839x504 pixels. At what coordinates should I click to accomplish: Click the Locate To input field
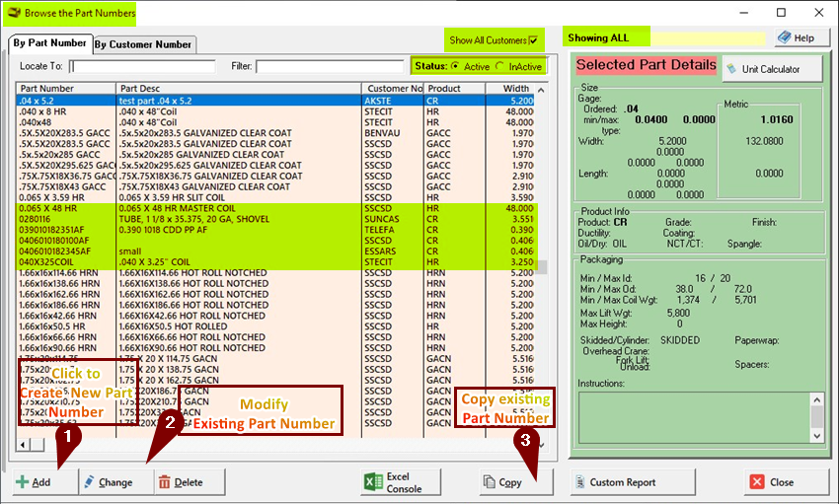[142, 66]
